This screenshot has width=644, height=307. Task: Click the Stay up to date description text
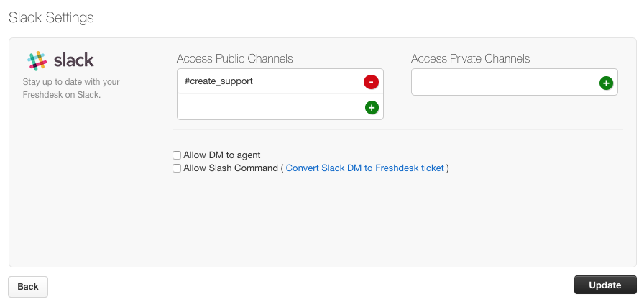[x=71, y=88]
